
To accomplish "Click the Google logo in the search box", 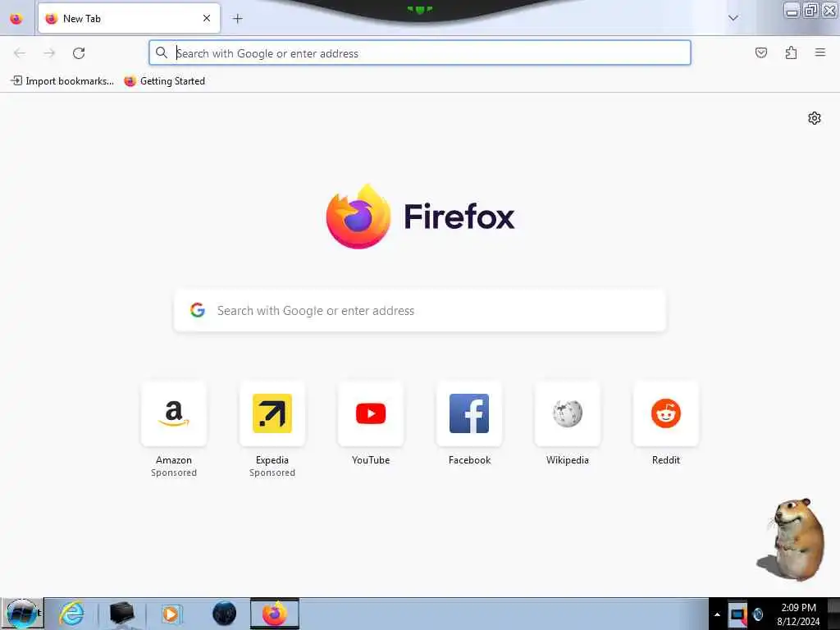I will coord(198,310).
